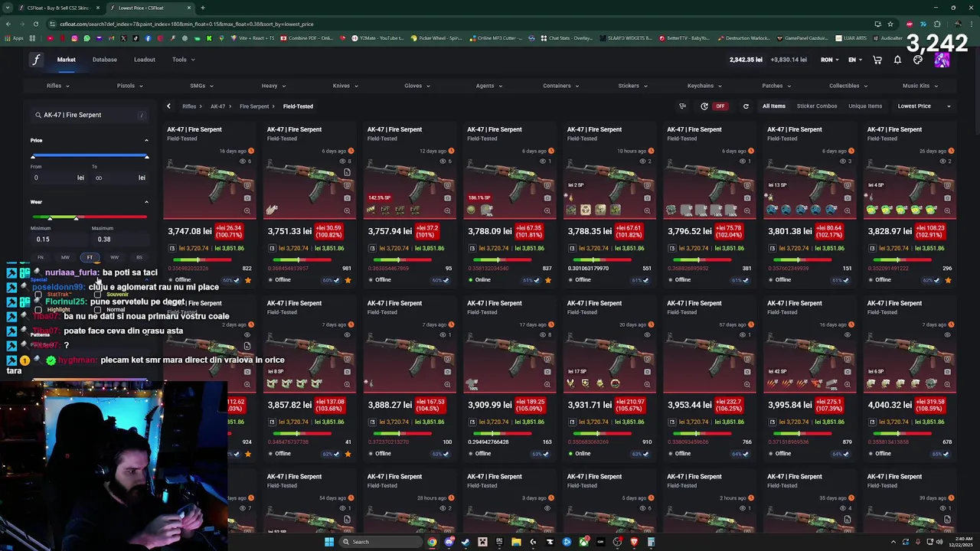Open the theme palette icon
Viewport: 980px width, 551px height.
click(918, 60)
